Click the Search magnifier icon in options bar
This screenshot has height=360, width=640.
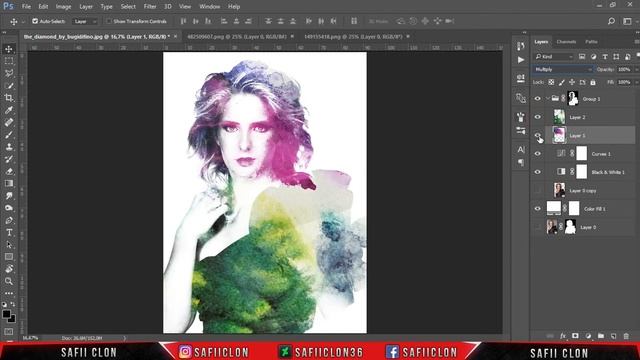611,21
